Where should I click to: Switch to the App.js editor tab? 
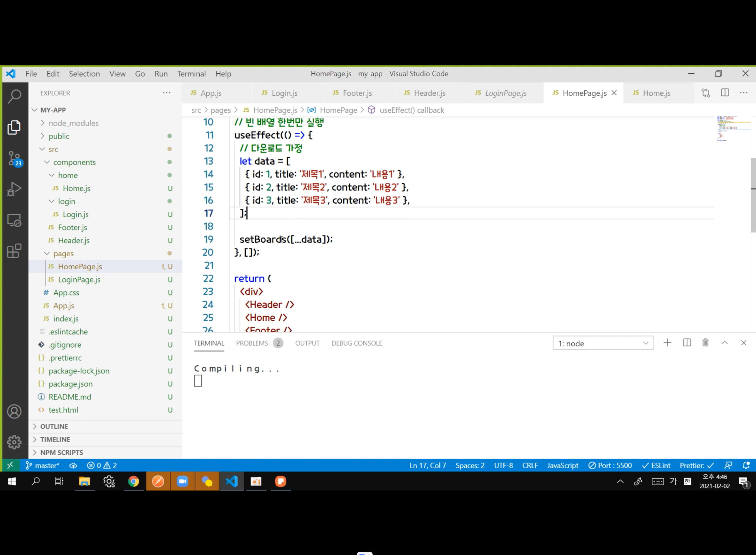tap(211, 93)
